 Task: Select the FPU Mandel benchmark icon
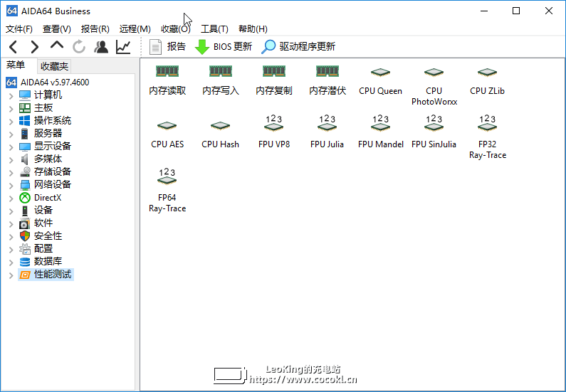tap(380, 123)
